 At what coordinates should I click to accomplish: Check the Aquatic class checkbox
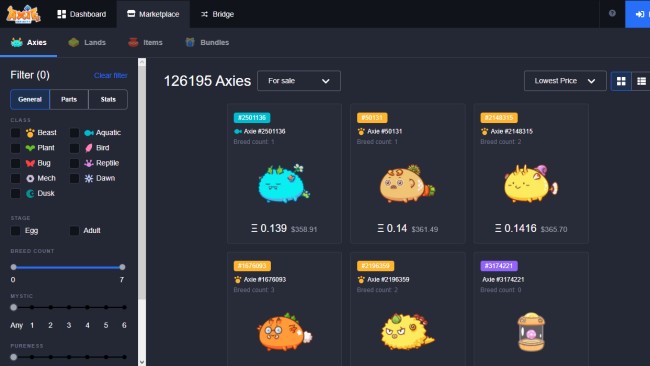(74, 133)
